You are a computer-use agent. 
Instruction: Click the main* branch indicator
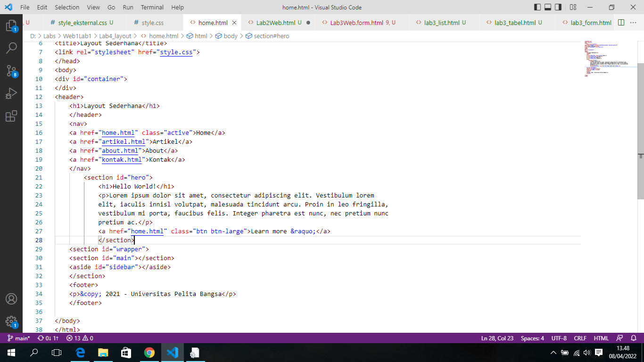(19, 338)
